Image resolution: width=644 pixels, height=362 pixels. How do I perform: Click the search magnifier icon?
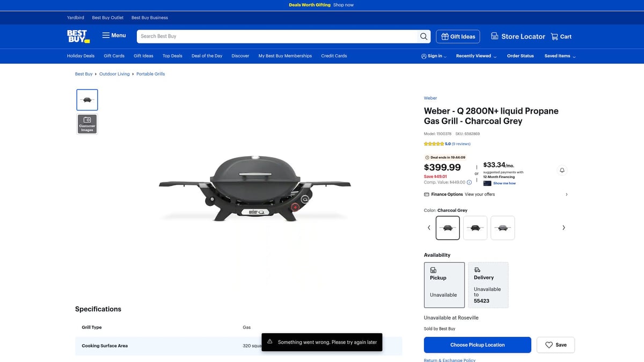424,36
